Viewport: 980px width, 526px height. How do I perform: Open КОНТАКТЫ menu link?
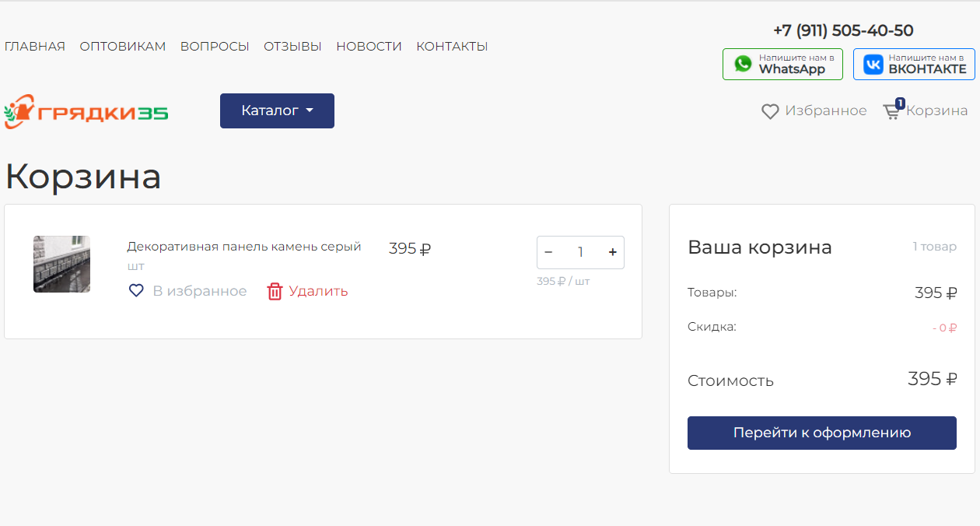(452, 47)
